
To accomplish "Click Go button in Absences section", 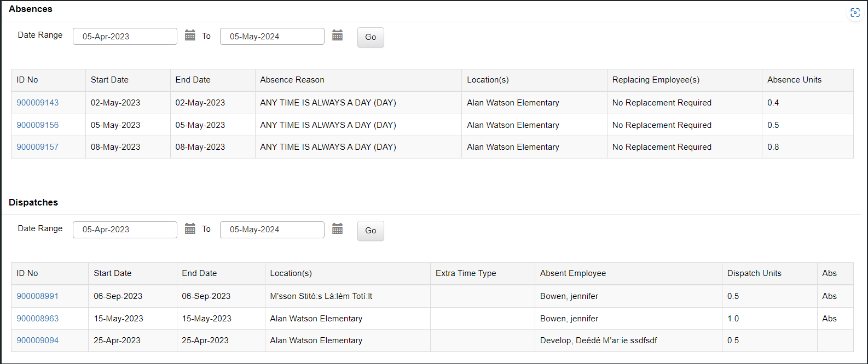I will point(371,37).
